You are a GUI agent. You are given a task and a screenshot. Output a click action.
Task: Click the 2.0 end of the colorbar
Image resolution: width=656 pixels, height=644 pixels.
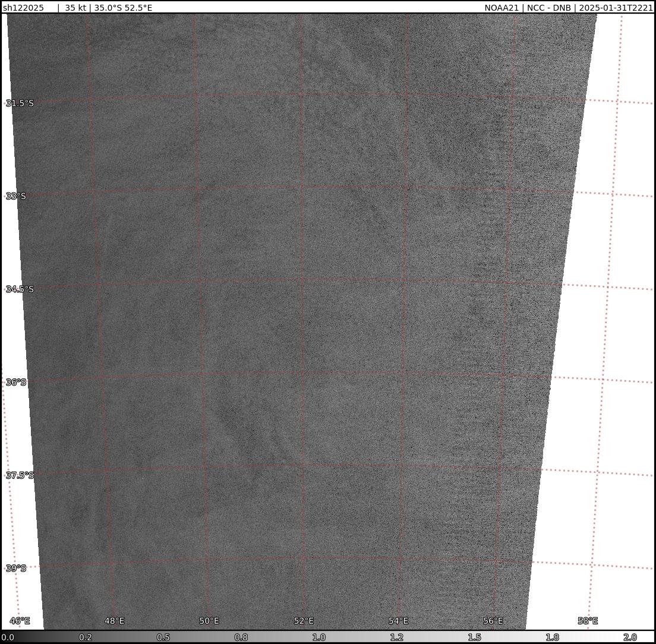tap(630, 637)
